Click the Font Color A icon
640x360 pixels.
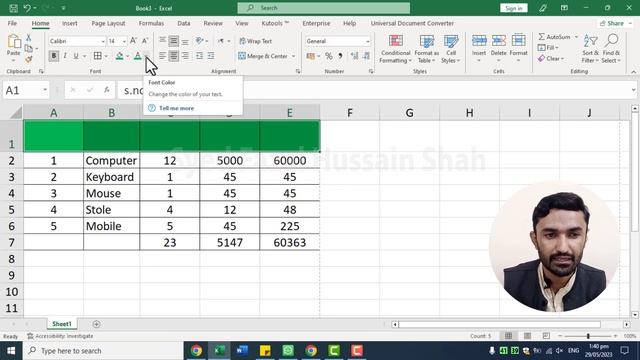[138, 56]
